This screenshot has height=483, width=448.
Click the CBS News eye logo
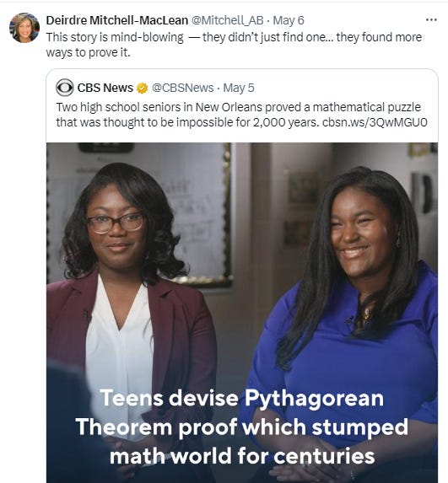64,88
